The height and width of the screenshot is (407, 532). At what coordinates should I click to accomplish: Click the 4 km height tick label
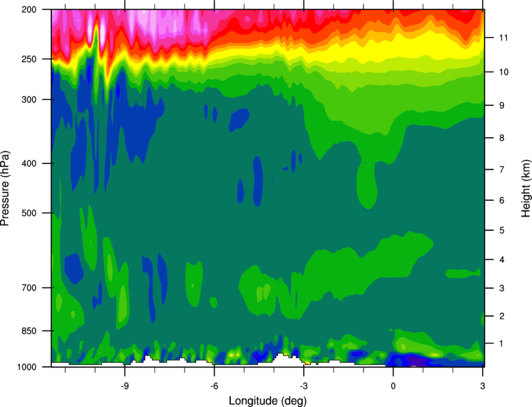502,260
